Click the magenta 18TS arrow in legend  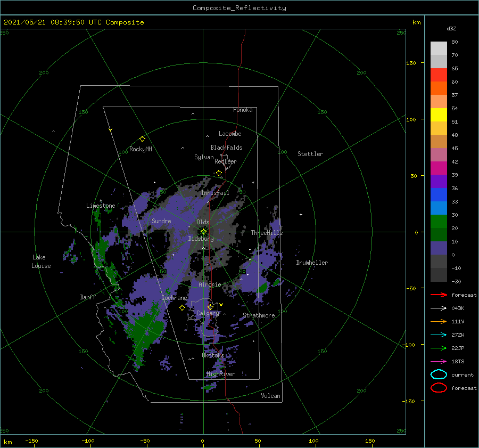(439, 362)
